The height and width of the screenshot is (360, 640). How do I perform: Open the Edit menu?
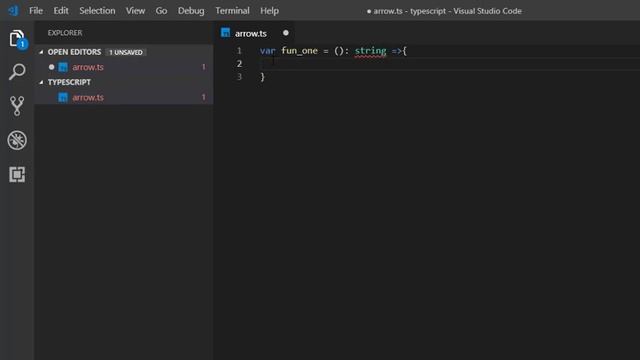(61, 11)
